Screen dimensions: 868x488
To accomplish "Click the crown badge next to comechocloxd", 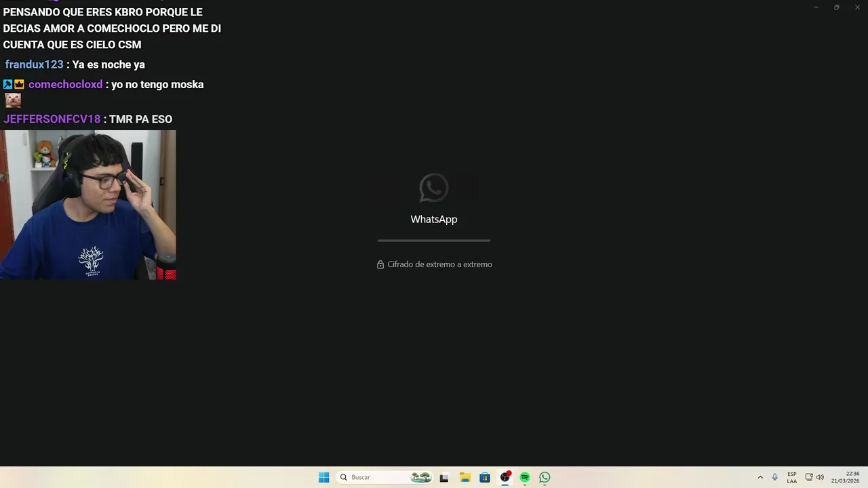I will [x=19, y=84].
